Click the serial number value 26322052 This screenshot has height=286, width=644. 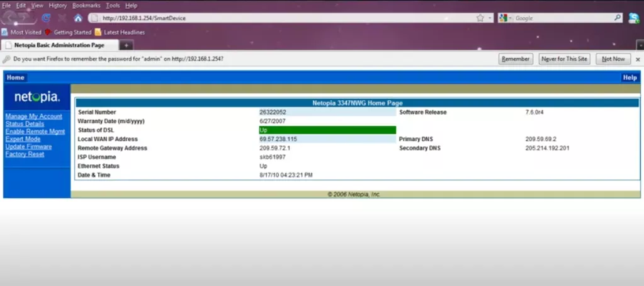[x=273, y=112]
